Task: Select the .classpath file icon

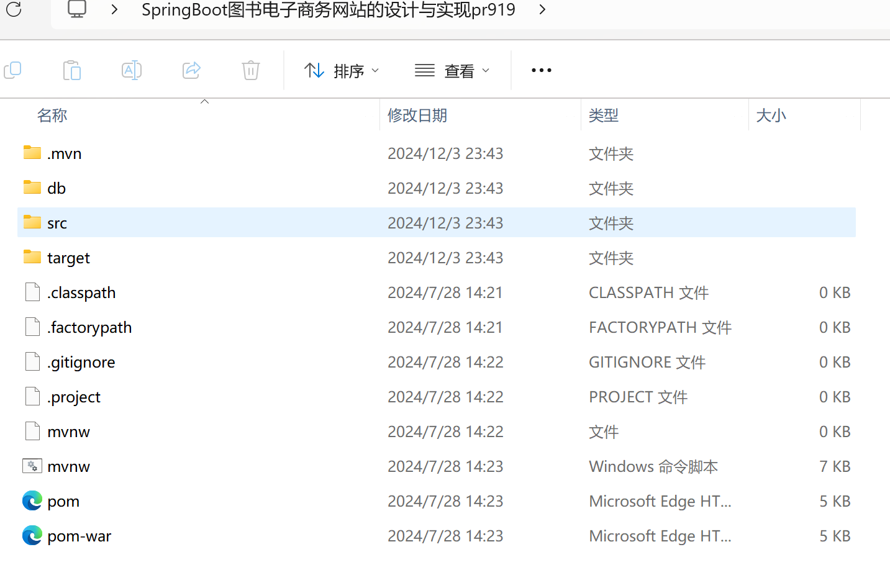Action: tap(32, 292)
